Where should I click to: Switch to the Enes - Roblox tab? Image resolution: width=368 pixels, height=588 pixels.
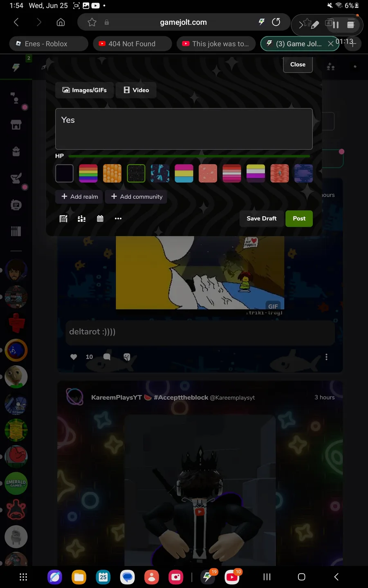pyautogui.click(x=49, y=44)
